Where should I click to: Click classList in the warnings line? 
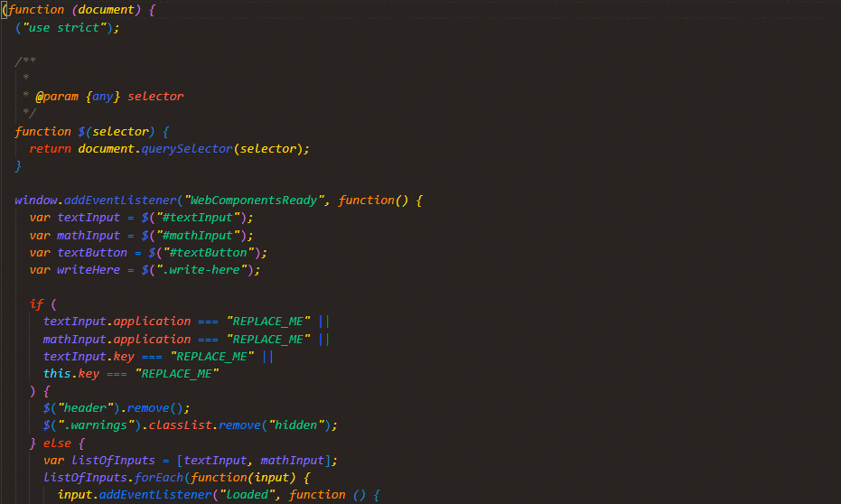(x=181, y=425)
